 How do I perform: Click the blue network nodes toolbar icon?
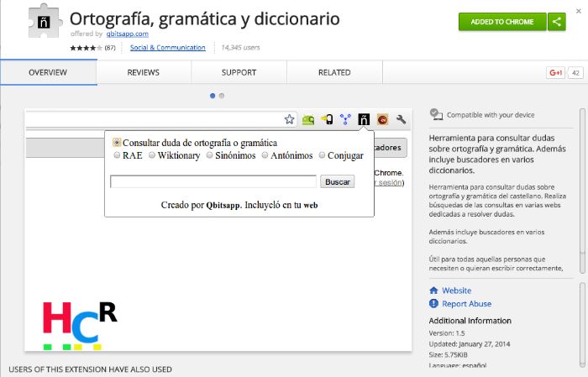(x=345, y=119)
